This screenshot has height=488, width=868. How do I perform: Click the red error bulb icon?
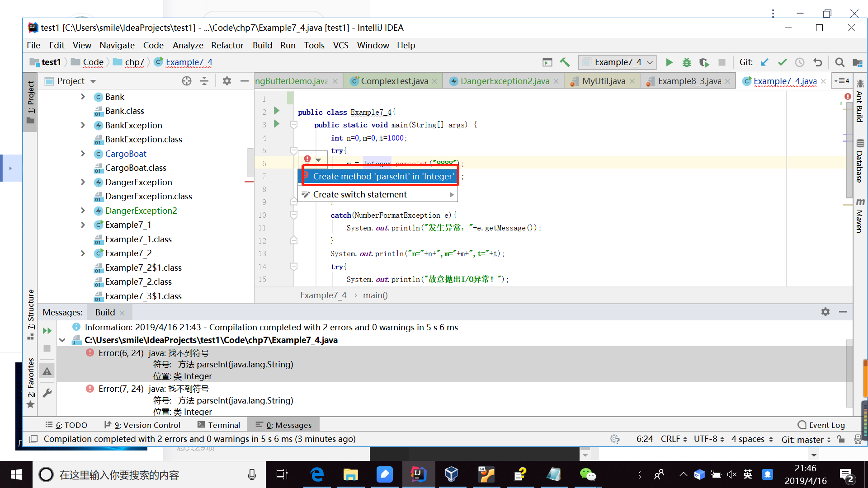pos(307,159)
